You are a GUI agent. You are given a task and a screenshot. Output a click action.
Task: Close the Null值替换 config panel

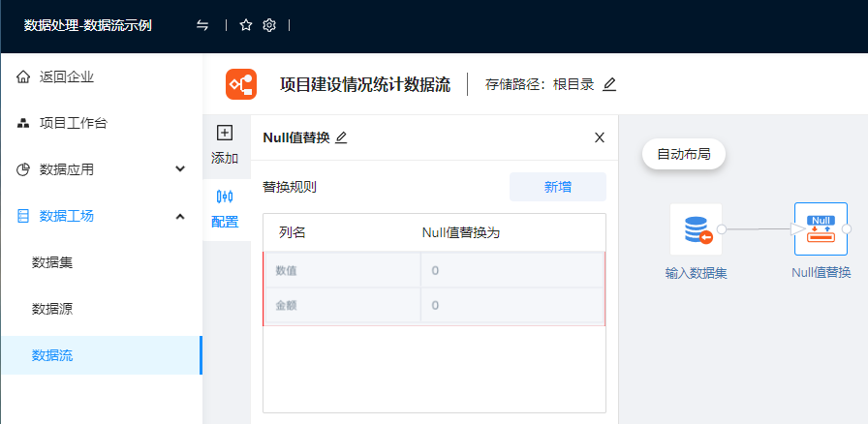pyautogui.click(x=600, y=137)
